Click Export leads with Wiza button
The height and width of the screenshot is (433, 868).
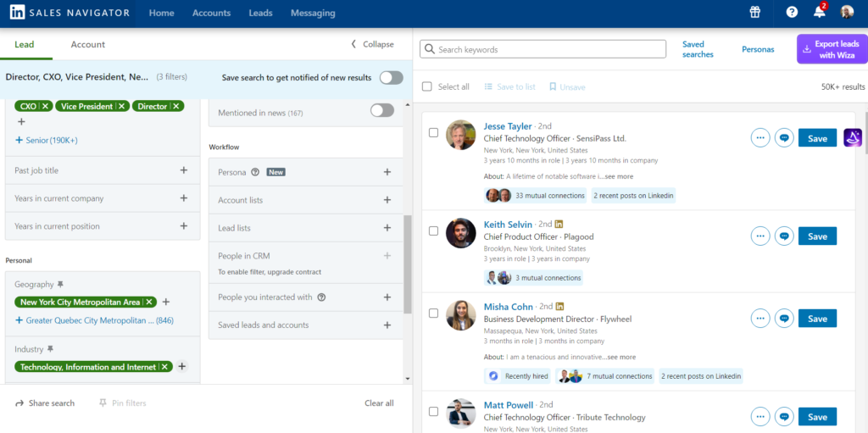click(832, 49)
